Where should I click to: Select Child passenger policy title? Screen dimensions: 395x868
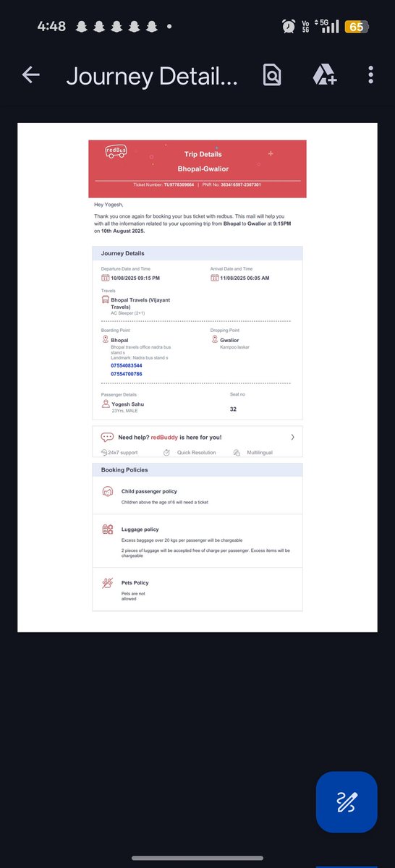[149, 491]
